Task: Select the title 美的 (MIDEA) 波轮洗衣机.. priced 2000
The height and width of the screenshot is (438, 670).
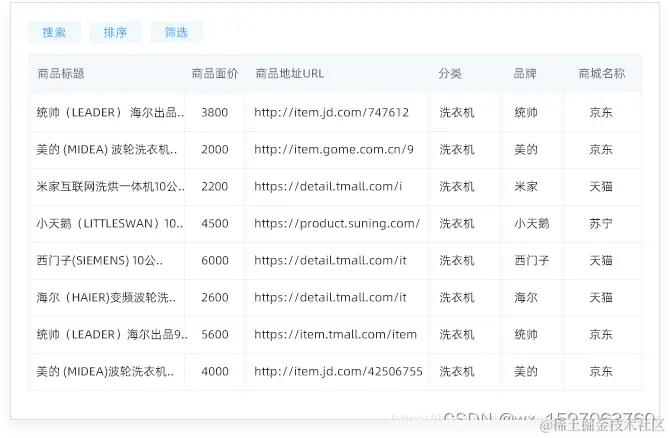Action: point(107,150)
